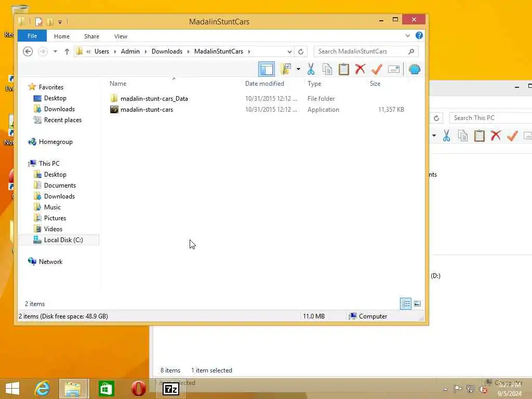Switch to the View ribbon tab
532x399 pixels.
point(121,36)
